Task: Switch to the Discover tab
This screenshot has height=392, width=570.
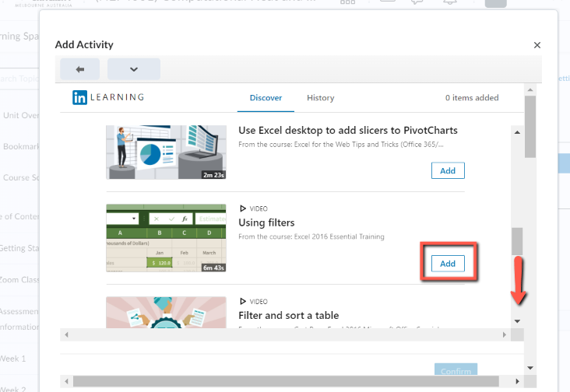Action: coord(266,98)
